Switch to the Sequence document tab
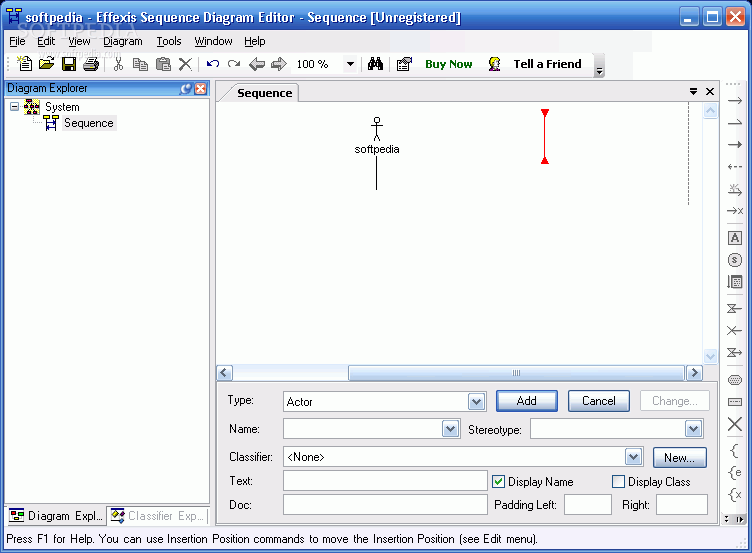752x553 pixels. click(x=264, y=93)
